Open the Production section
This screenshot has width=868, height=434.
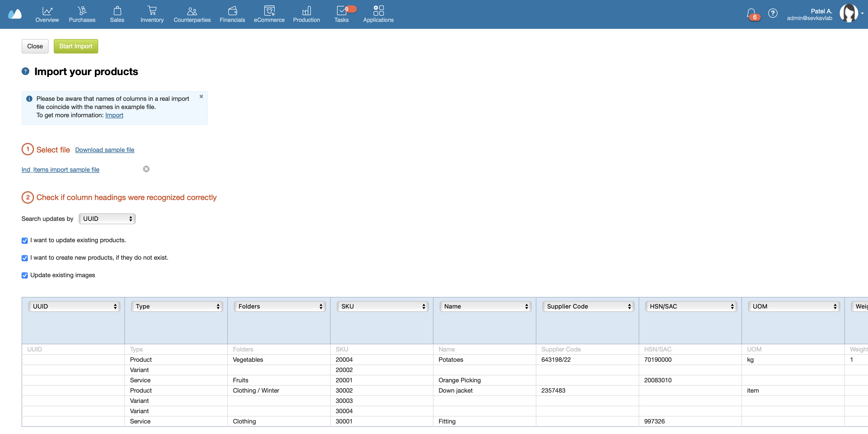click(x=306, y=14)
